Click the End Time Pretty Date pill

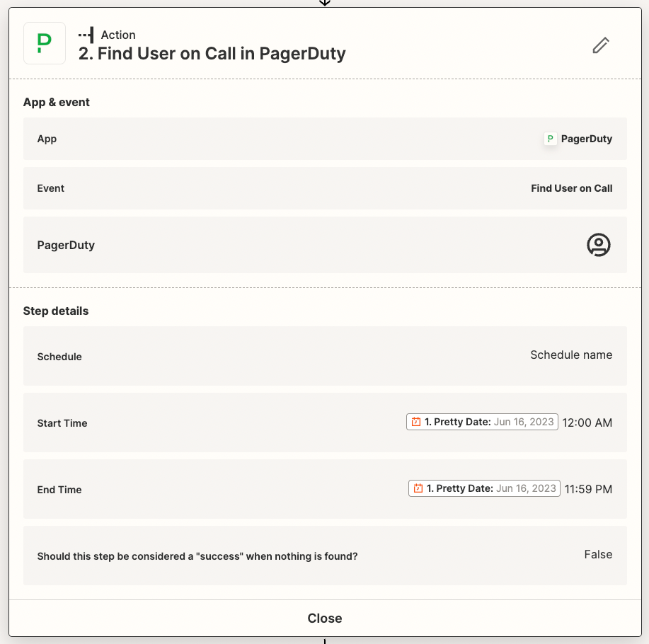click(484, 489)
